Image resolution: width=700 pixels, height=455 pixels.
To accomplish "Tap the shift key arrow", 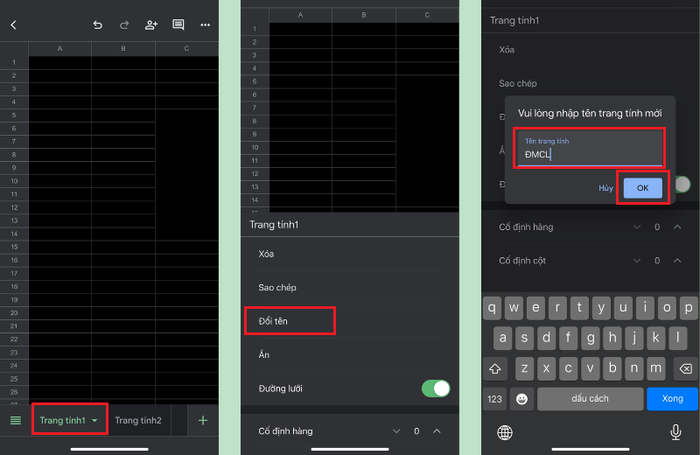I will coord(495,369).
